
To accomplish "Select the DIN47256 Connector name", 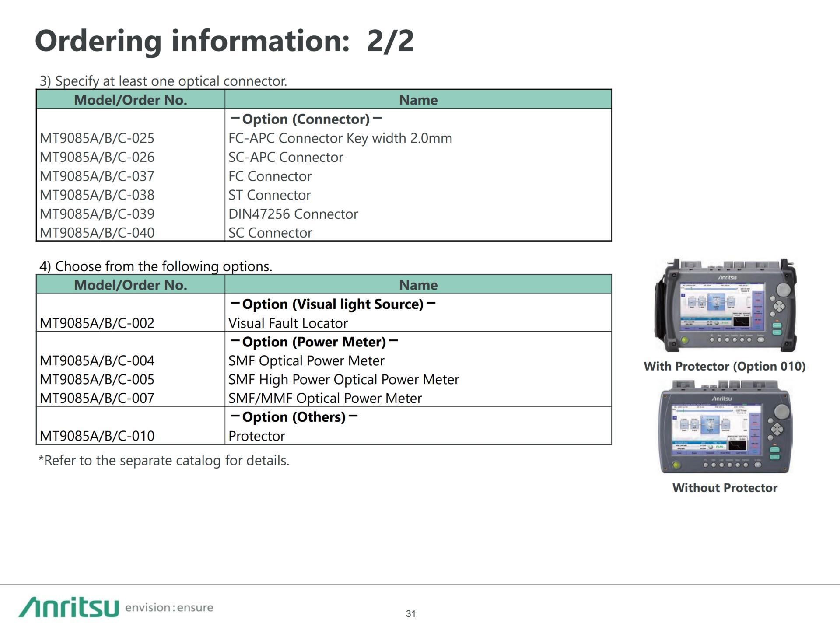I will (293, 214).
